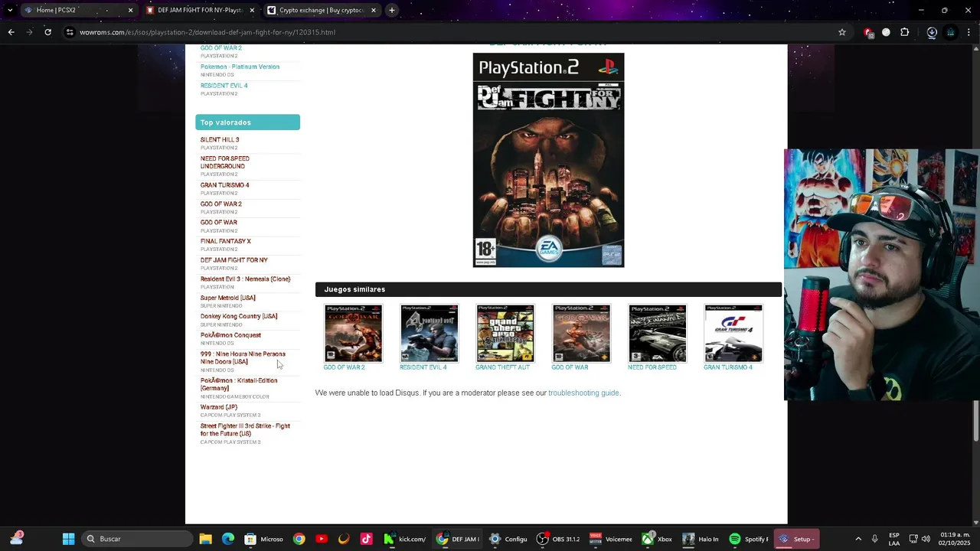The image size is (980, 551).
Task: Open Street Fighter III 3rd Strike link
Action: click(x=245, y=429)
